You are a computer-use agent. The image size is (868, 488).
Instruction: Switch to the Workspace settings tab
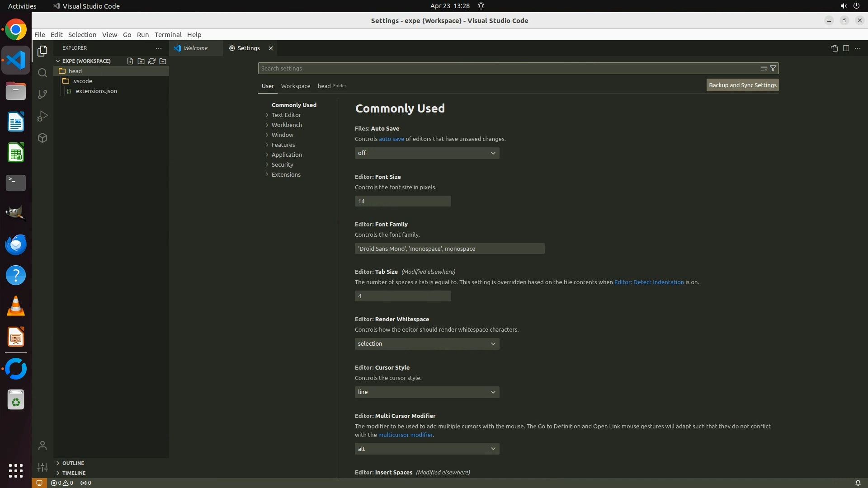click(x=295, y=86)
